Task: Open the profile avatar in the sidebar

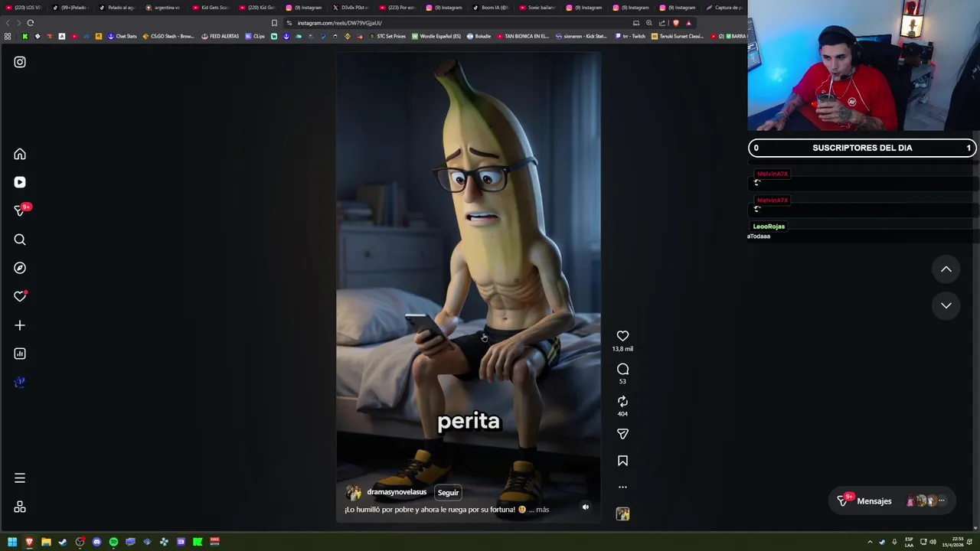Action: click(x=20, y=382)
